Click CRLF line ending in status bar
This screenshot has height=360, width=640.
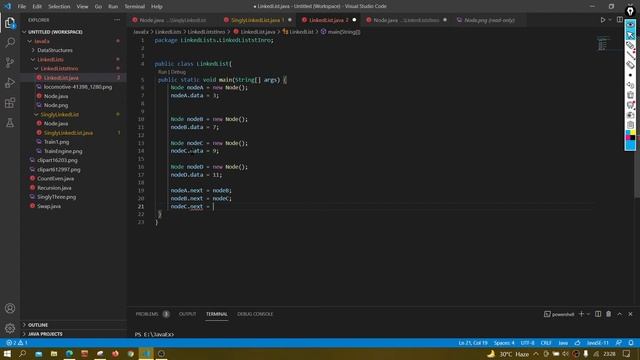546,343
